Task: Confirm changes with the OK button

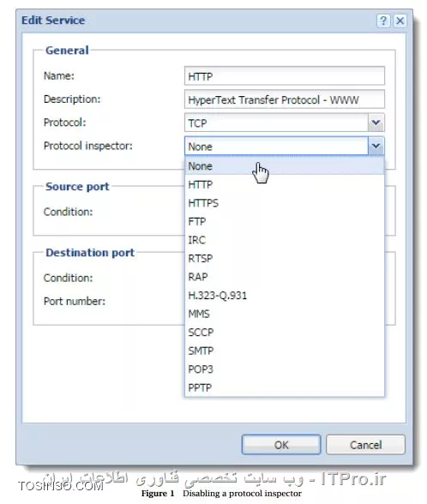Action: coord(281,445)
